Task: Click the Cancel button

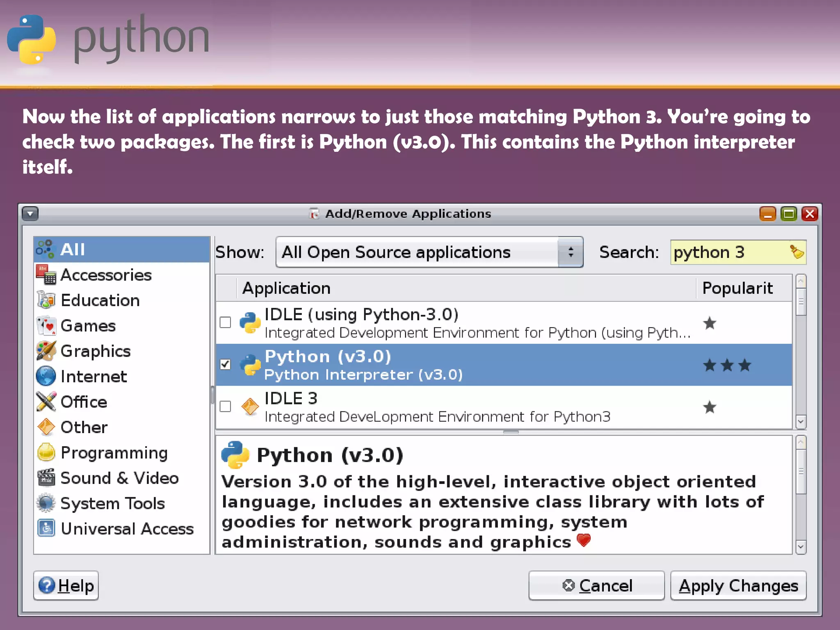Action: pos(596,585)
